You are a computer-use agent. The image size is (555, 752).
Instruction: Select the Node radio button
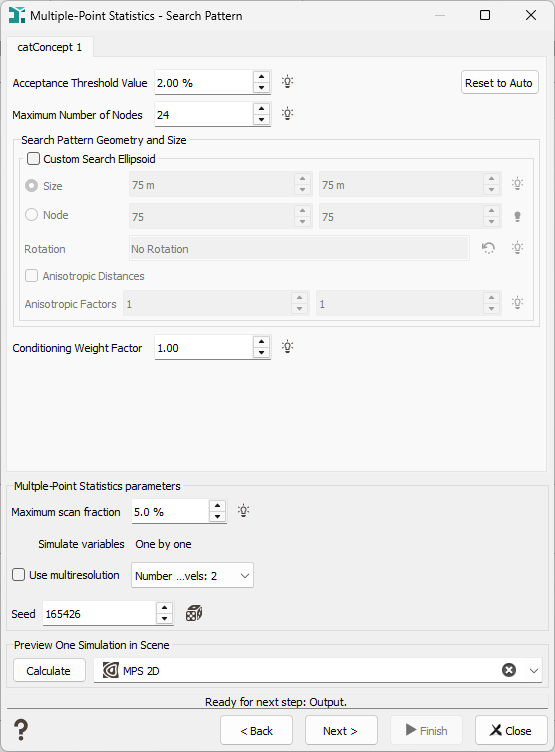31,214
